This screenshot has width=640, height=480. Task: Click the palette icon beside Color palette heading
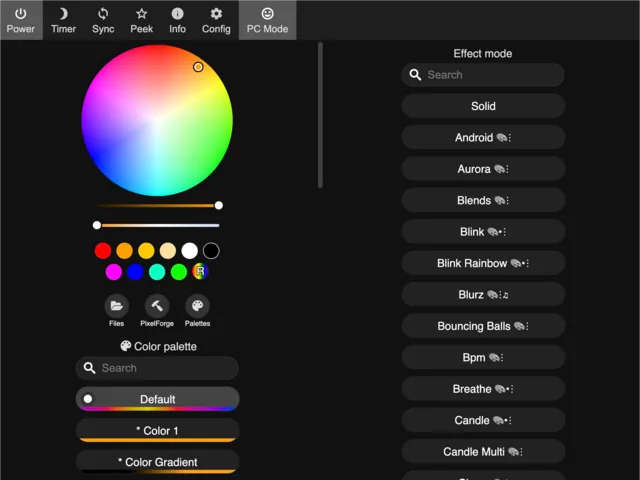click(x=125, y=346)
